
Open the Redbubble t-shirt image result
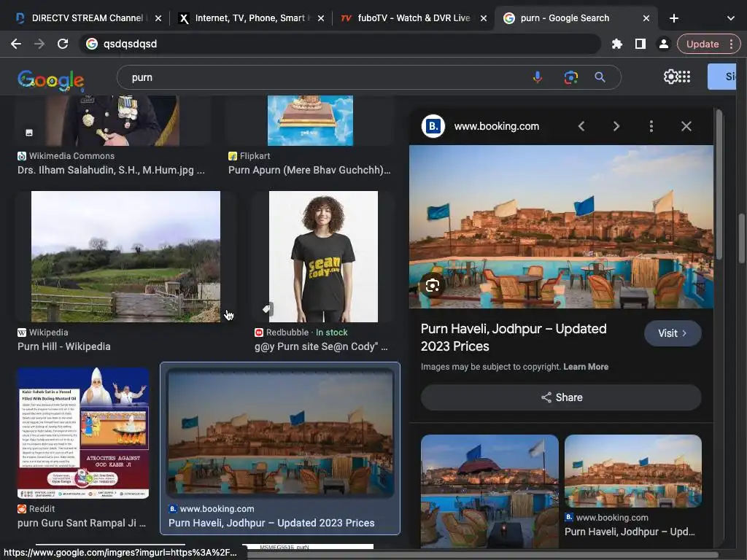click(323, 257)
